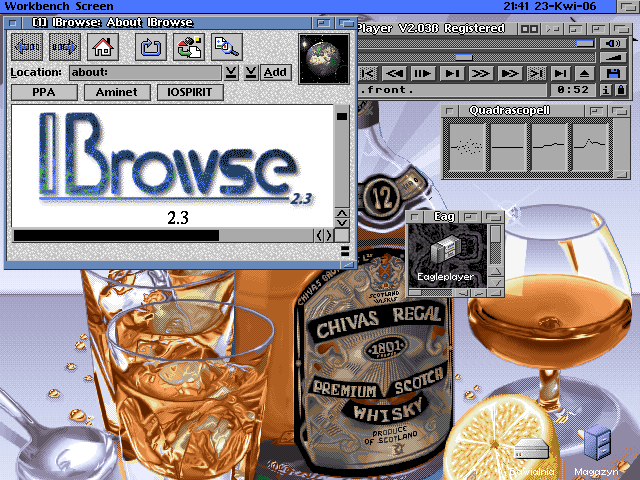Toggle pause/play in the player
Screen dimensions: 640x480
[423, 73]
